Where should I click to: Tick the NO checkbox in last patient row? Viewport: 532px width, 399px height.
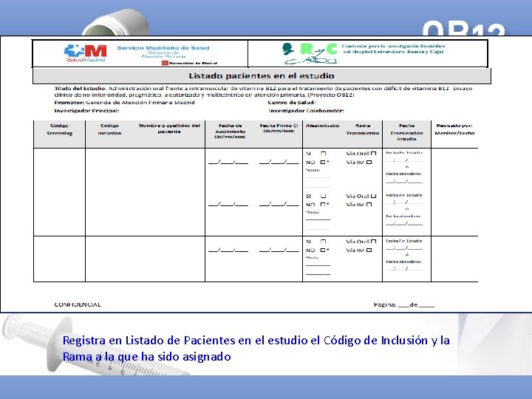[x=323, y=250]
